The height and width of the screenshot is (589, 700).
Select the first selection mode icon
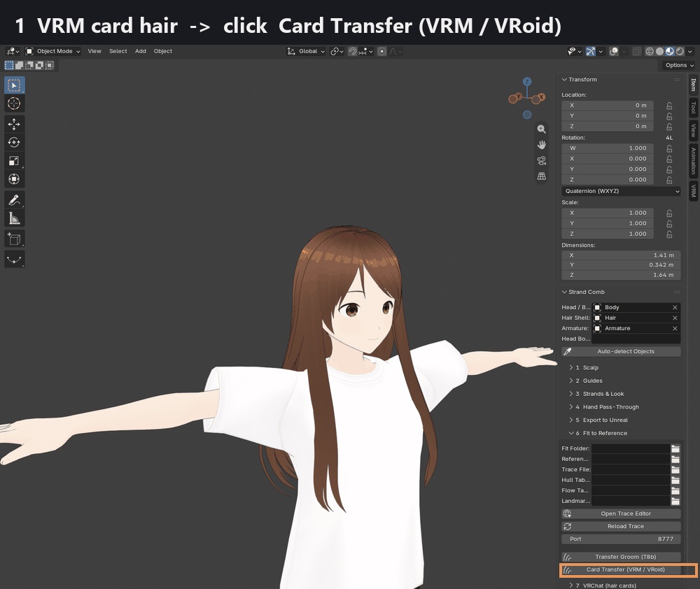point(9,65)
